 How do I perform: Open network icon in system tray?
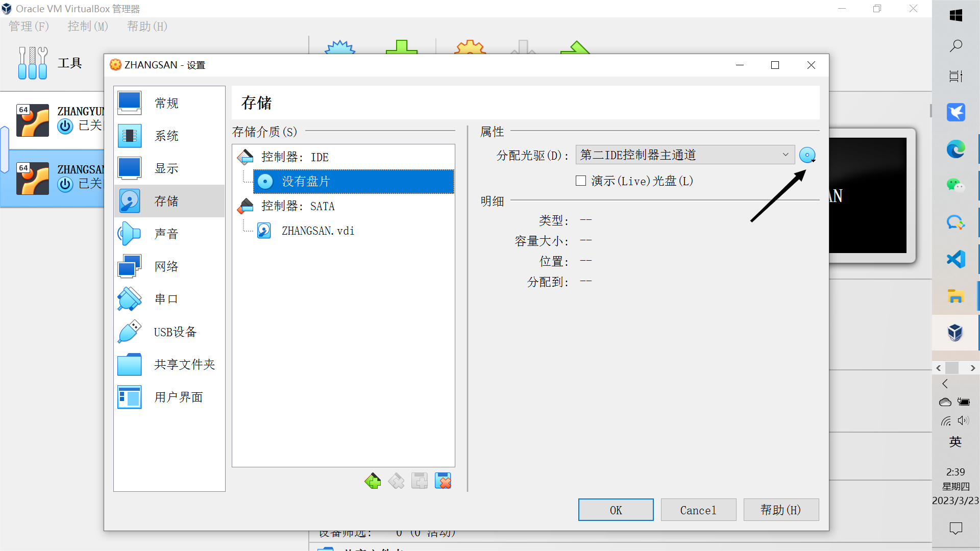pyautogui.click(x=946, y=420)
